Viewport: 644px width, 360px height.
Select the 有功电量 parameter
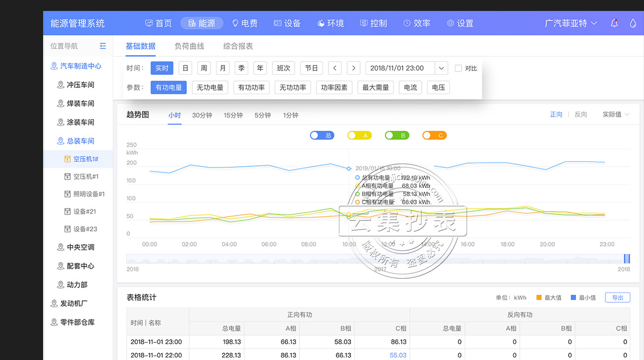169,87
